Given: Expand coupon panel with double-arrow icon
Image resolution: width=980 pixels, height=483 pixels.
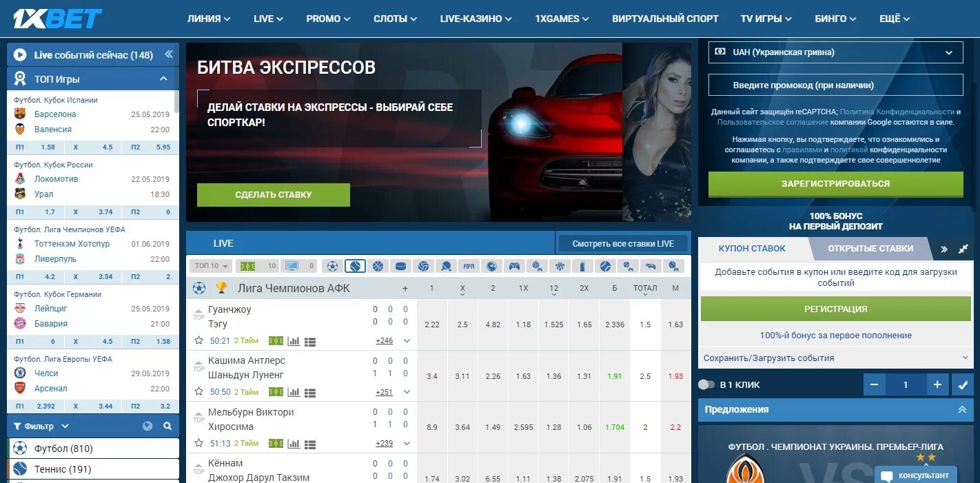Looking at the screenshot, I should tap(944, 249).
